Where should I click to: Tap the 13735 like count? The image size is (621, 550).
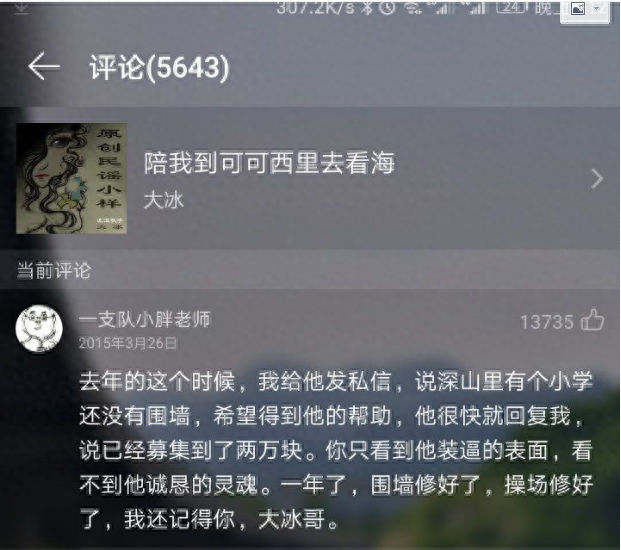[547, 322]
